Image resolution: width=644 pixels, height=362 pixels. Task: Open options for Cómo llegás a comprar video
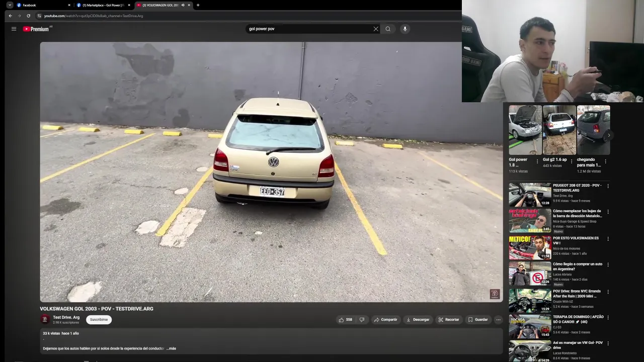(x=608, y=264)
